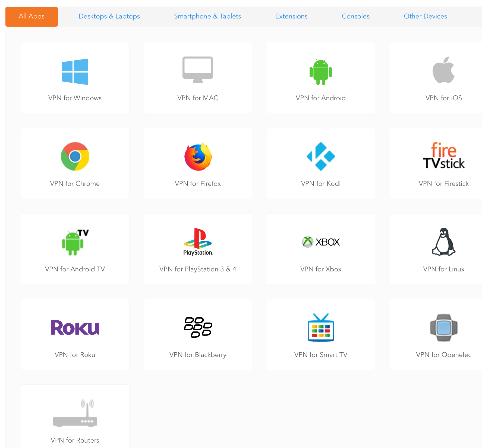Click the VPN for Blackberry text
Image resolution: width=482 pixels, height=448 pixels.
tap(198, 355)
